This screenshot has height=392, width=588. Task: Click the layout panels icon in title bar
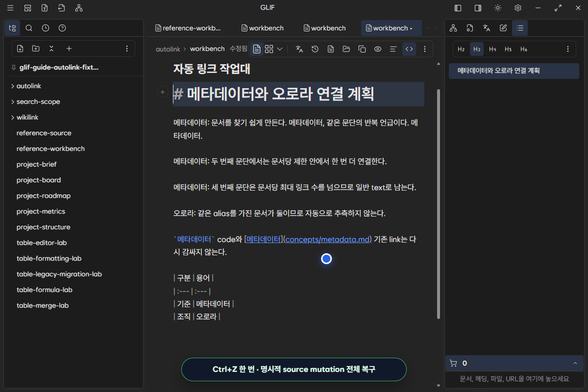[27, 8]
